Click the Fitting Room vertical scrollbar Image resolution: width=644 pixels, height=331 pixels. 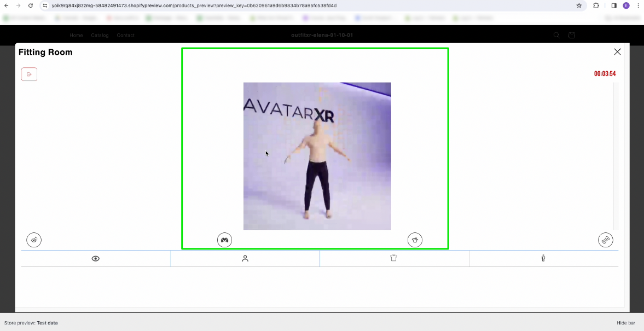(x=616, y=156)
